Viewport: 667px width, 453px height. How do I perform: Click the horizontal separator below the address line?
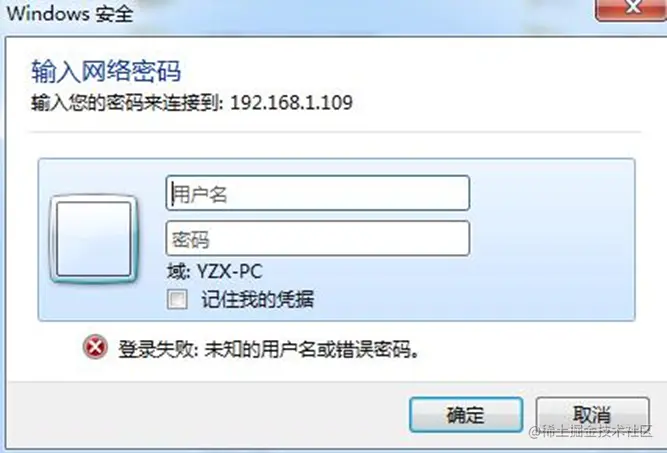pos(335,132)
